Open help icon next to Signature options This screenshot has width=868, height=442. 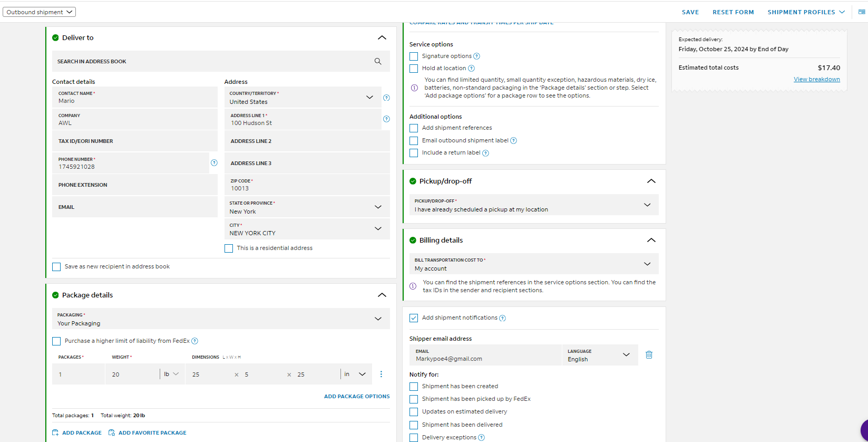click(476, 56)
